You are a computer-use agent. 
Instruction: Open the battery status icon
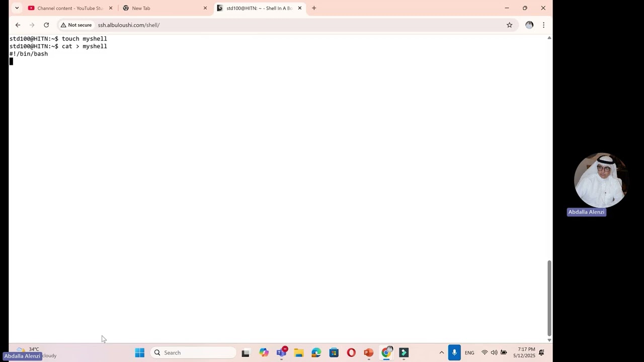coord(504,352)
